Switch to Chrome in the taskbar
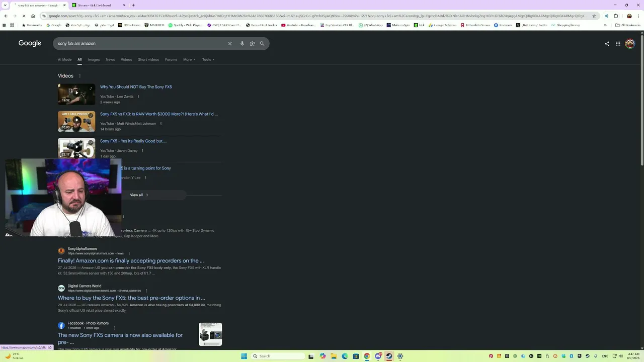This screenshot has width=644, height=362. 367,356
